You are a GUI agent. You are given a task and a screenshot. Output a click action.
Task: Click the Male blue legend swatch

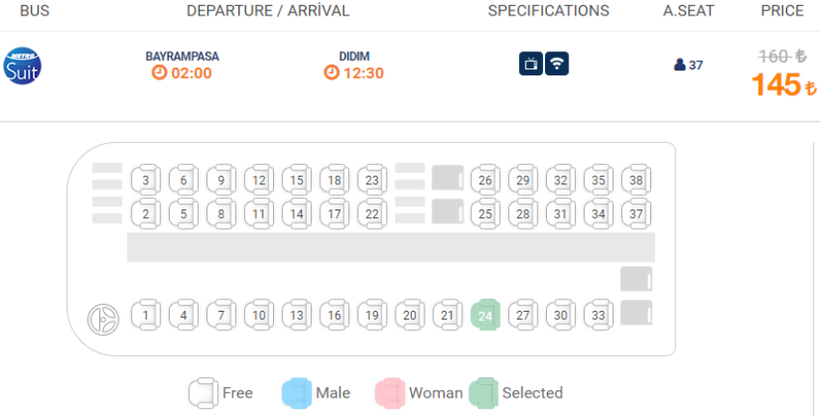click(297, 392)
